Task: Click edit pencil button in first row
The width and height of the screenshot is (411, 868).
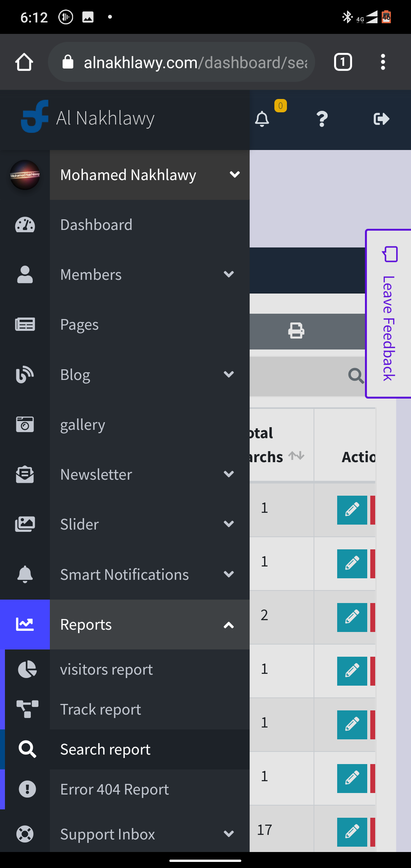Action: [x=352, y=510]
